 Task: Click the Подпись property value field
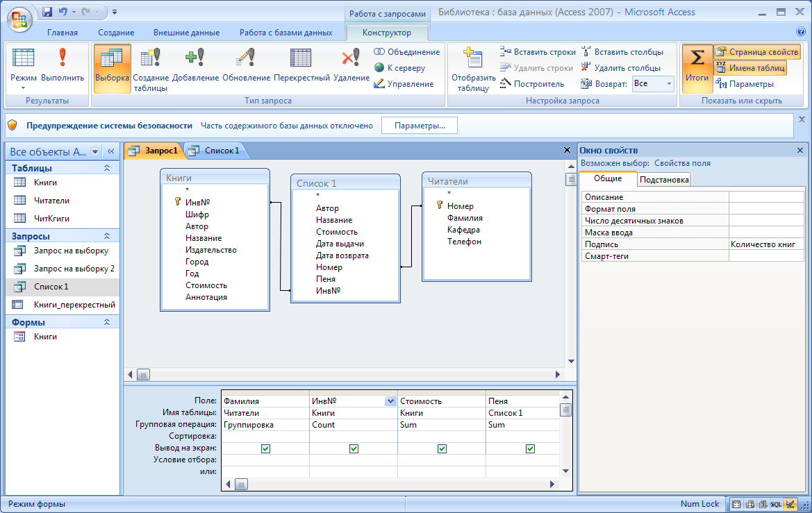pos(766,244)
